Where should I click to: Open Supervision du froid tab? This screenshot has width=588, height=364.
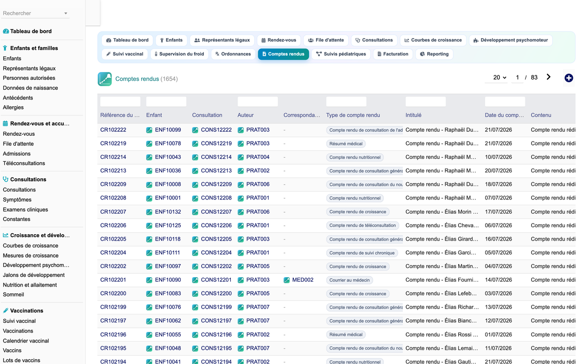coord(179,54)
